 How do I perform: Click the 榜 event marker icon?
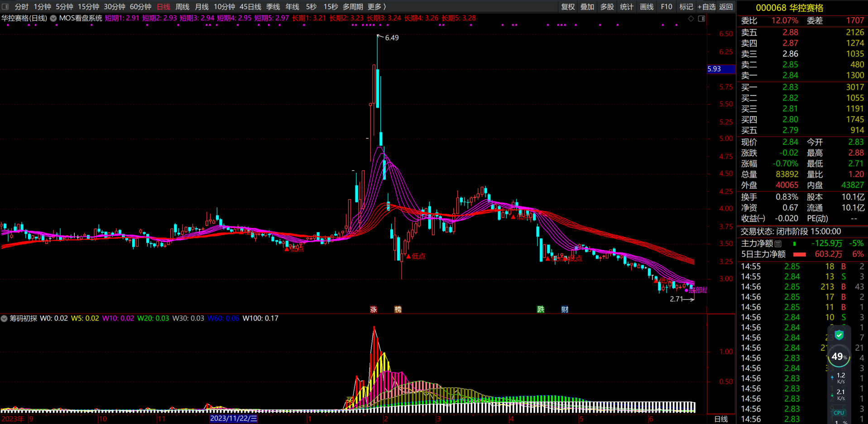(398, 310)
